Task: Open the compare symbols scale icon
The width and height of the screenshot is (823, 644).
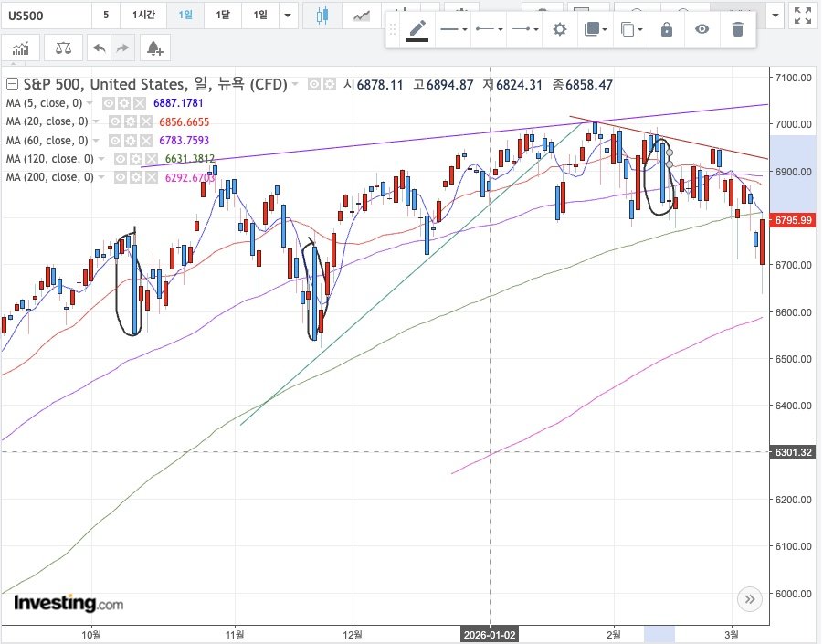Action: tap(63, 48)
